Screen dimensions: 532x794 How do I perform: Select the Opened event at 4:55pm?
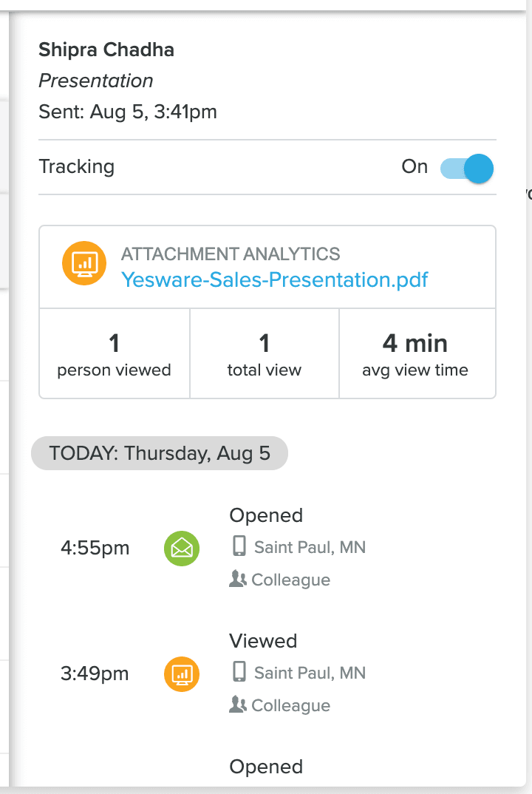click(x=266, y=515)
